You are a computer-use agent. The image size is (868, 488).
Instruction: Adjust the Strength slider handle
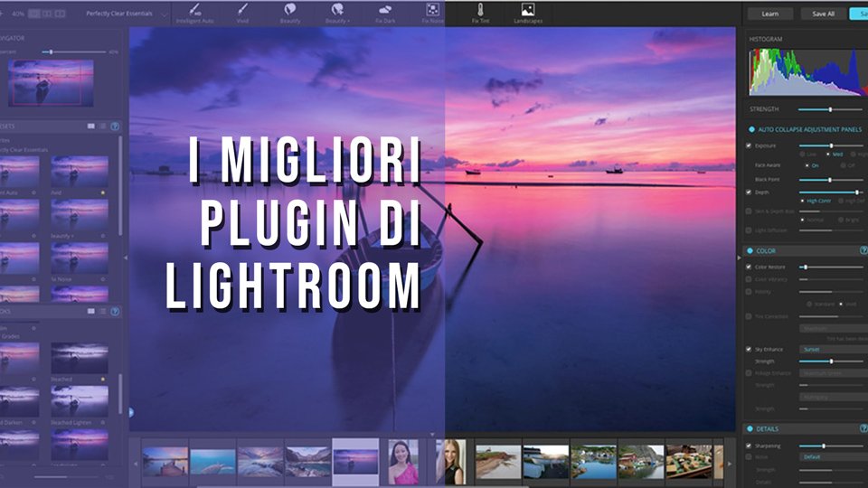830,109
